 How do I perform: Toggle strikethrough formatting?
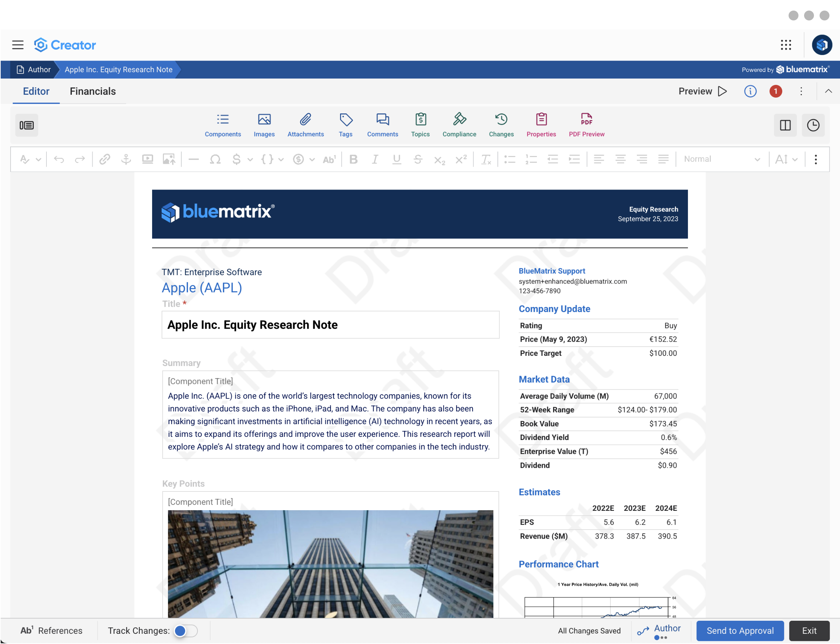pyautogui.click(x=418, y=159)
